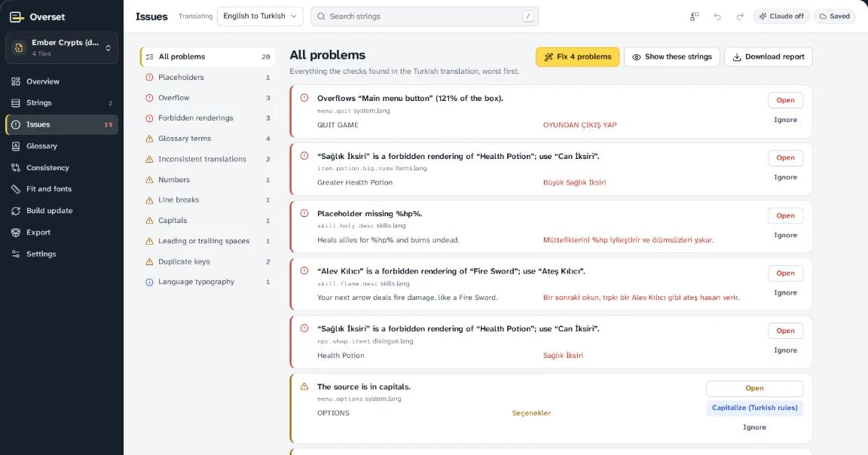Click the redo arrow icon
The height and width of the screenshot is (455, 868).
pos(740,17)
